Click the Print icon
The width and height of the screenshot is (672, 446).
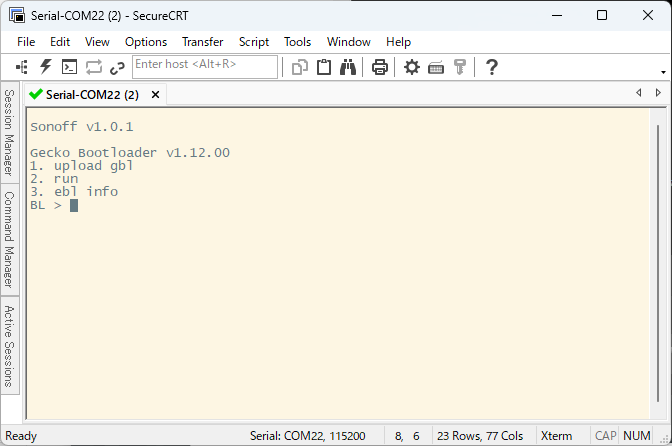(x=380, y=67)
